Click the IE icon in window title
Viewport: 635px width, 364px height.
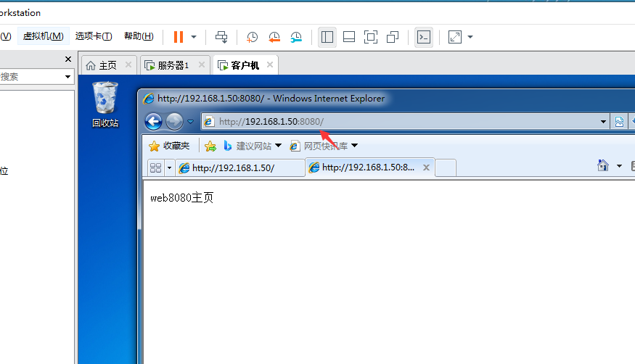pos(149,99)
